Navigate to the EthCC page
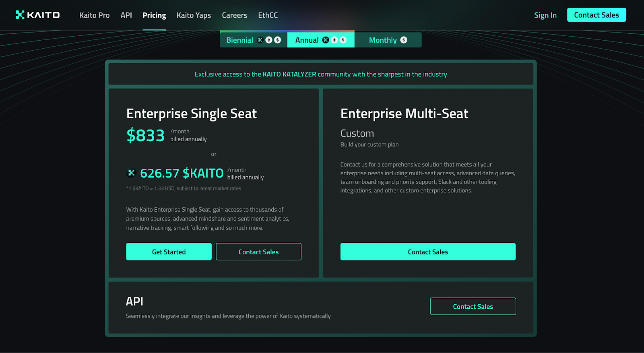The width and height of the screenshot is (644, 353). [268, 15]
